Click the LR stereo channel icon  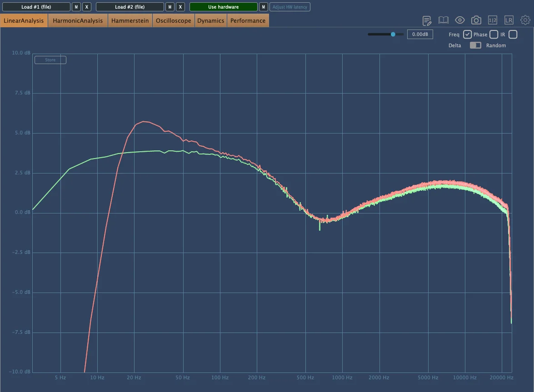509,20
